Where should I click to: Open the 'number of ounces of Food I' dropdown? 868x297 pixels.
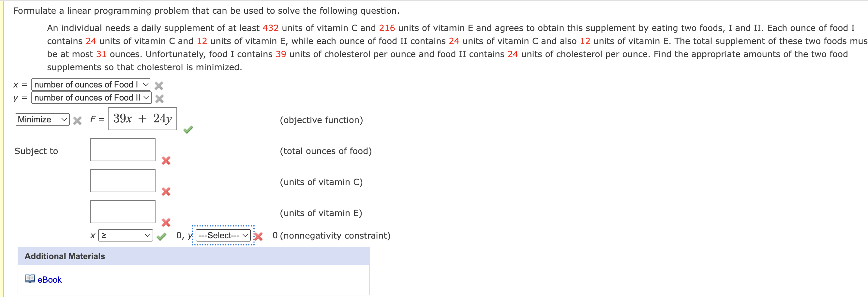90,85
